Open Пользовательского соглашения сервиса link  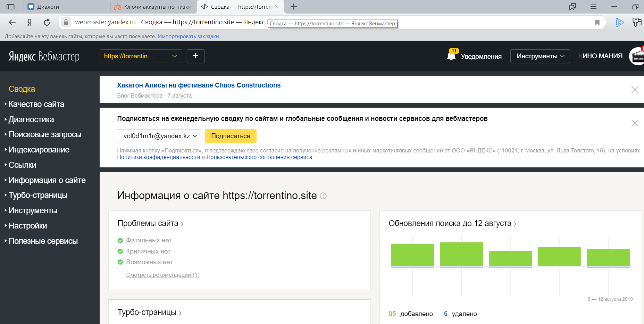(259, 157)
